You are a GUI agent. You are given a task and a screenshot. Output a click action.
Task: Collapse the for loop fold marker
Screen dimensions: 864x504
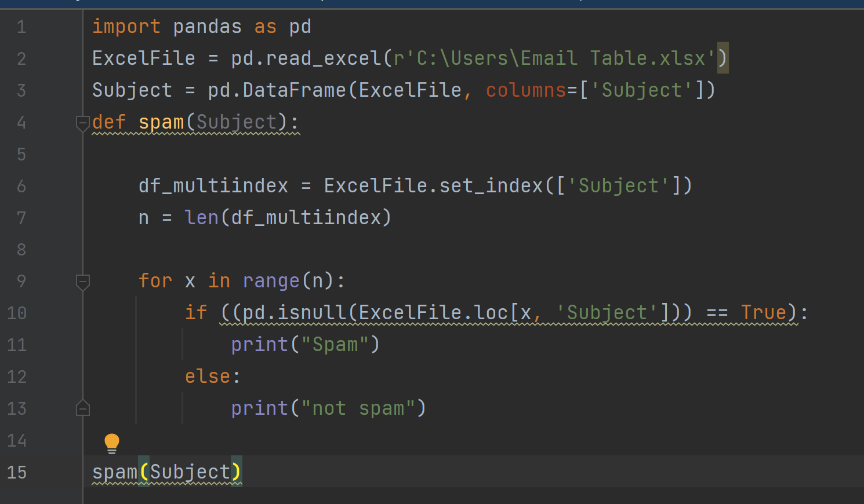(83, 282)
